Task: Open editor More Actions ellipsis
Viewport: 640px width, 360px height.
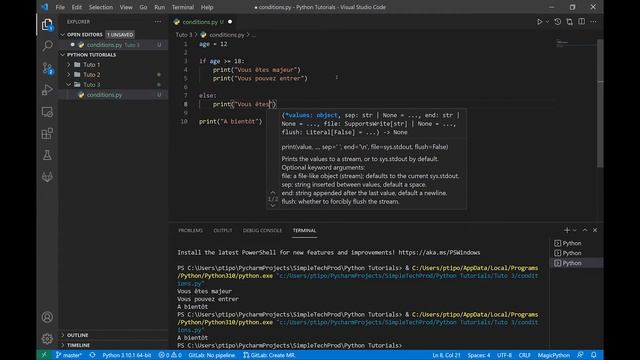Action: pyautogui.click(x=593, y=22)
